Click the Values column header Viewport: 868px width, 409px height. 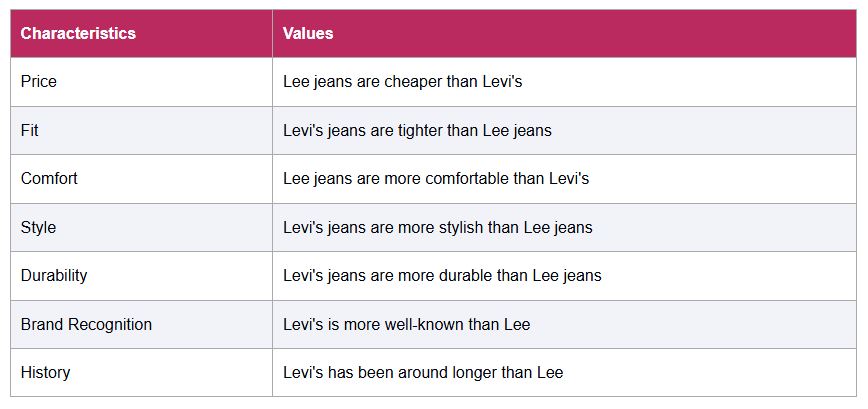point(308,33)
